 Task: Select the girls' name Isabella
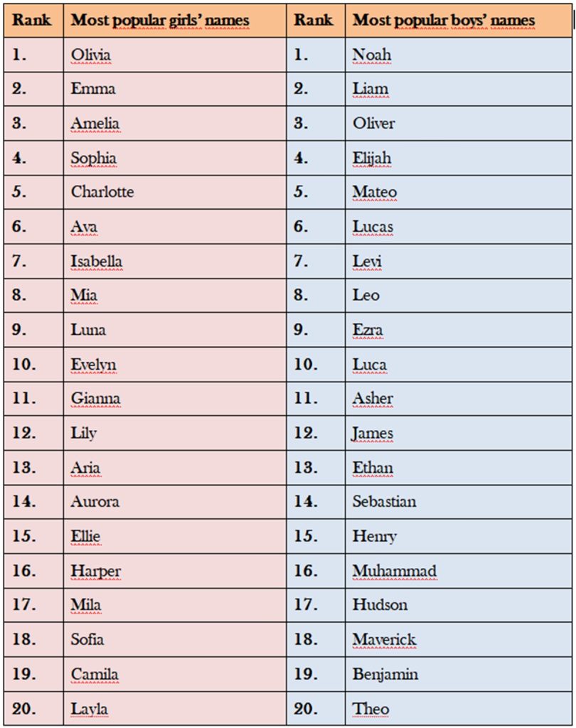point(97,261)
